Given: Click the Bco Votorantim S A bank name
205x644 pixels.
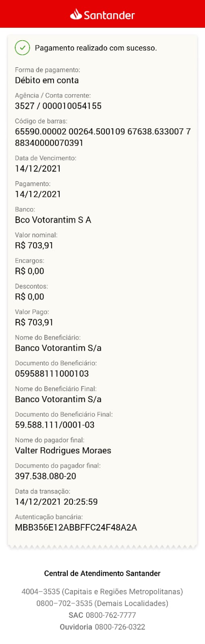Looking at the screenshot, I should [53, 220].
